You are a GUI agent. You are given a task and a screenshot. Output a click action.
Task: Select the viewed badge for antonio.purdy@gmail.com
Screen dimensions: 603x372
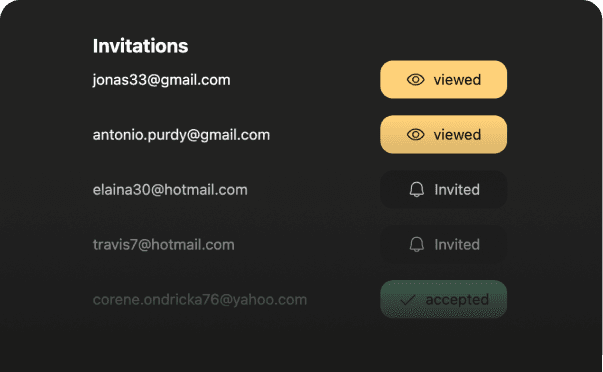pos(443,135)
